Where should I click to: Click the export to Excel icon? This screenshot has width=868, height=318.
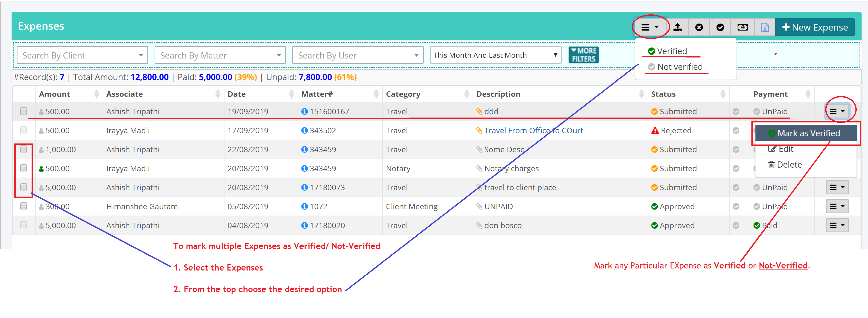765,27
